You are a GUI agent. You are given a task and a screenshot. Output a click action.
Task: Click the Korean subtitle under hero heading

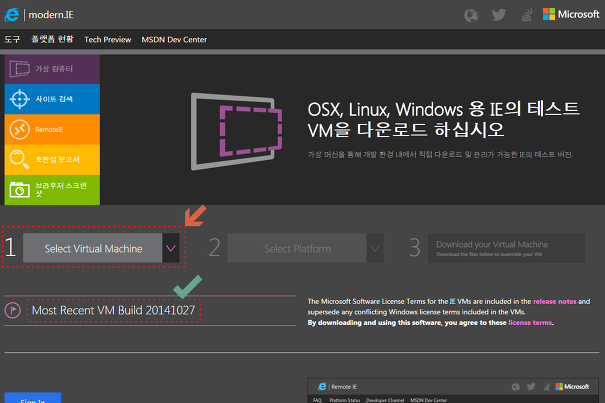(440, 154)
